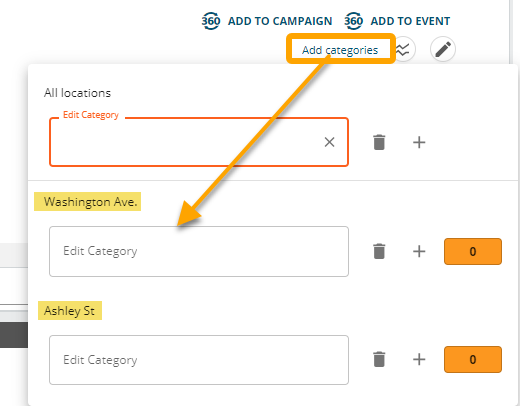The image size is (520, 406).
Task: Delete the Ashley St category row
Action: (379, 359)
